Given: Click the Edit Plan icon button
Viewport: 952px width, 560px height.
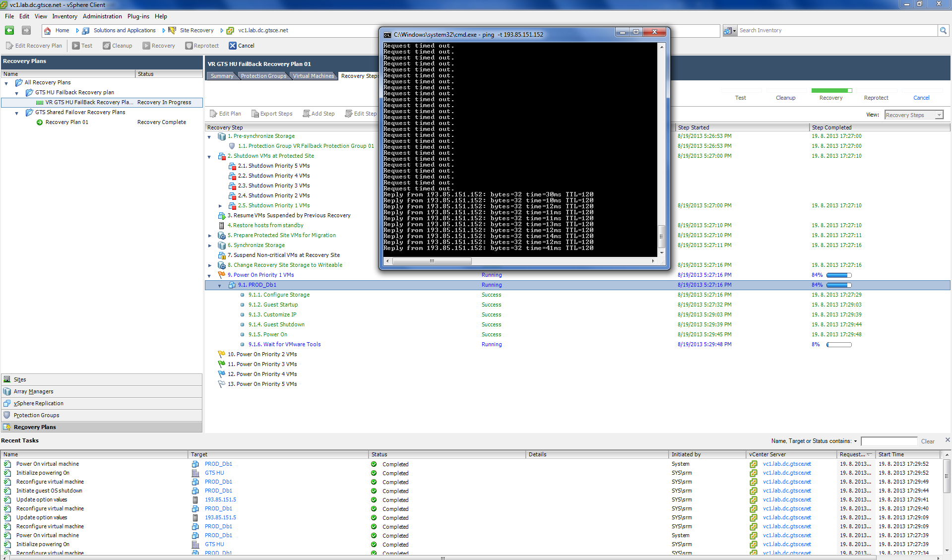Looking at the screenshot, I should pyautogui.click(x=214, y=114).
